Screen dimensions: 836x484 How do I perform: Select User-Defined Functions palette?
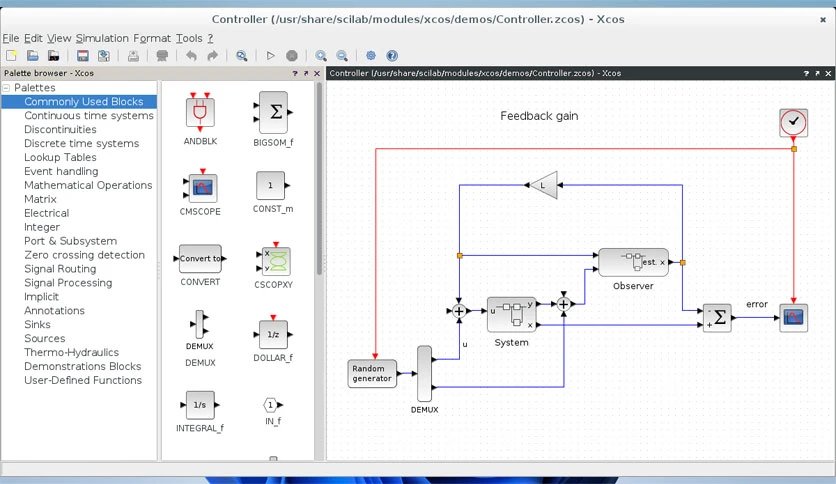(x=83, y=380)
